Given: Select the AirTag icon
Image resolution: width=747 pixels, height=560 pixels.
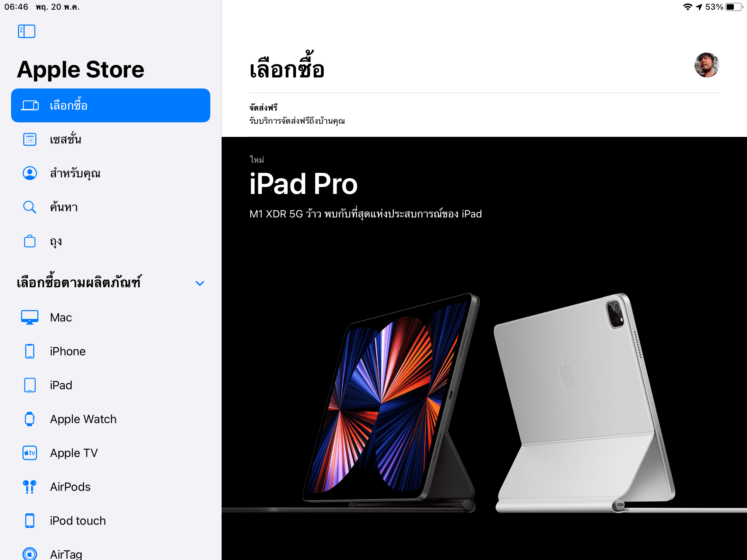Looking at the screenshot, I should click(x=30, y=554).
